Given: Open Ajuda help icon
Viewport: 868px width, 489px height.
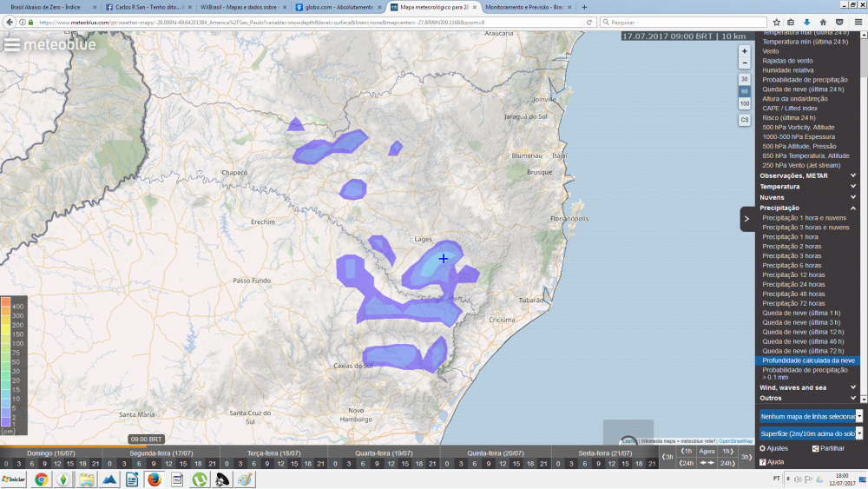Looking at the screenshot, I should click(x=764, y=462).
